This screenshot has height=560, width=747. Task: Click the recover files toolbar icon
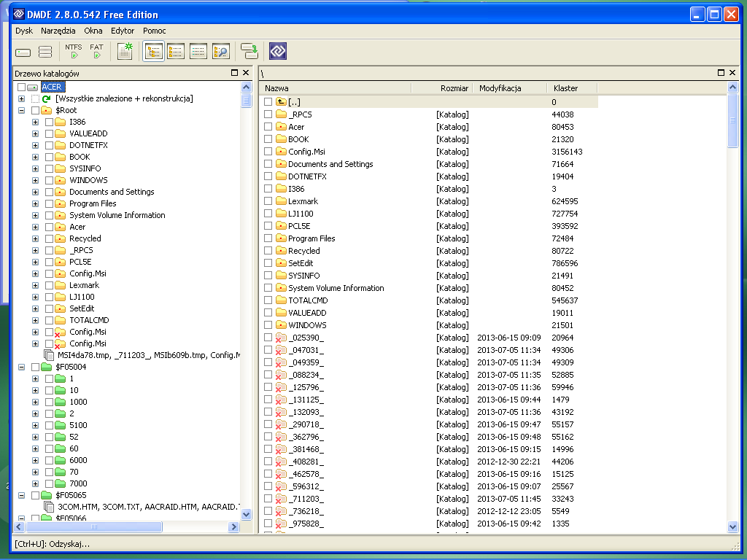[x=249, y=51]
